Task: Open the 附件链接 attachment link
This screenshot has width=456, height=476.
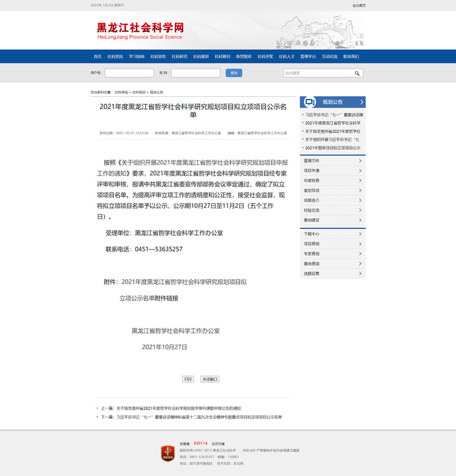Action: (x=166, y=299)
